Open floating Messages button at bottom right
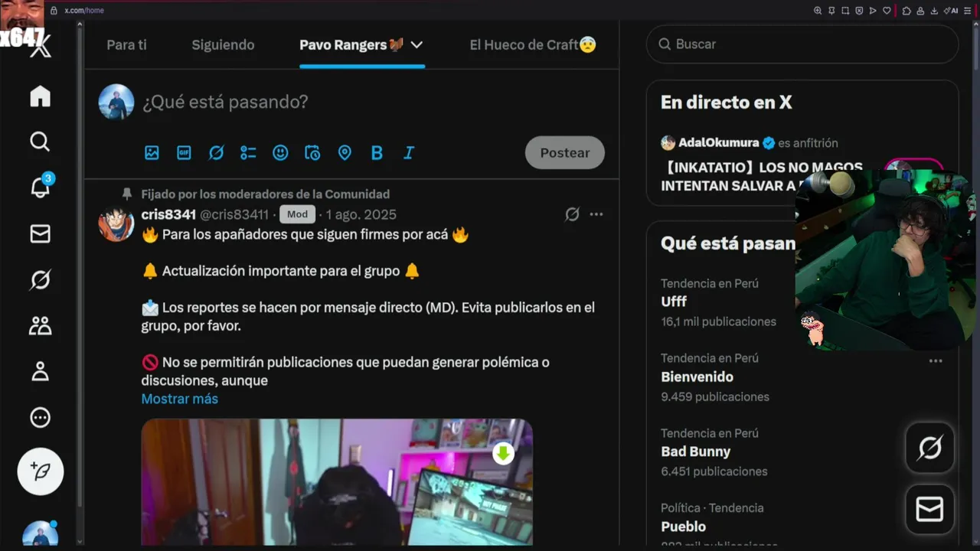Viewport: 980px width, 551px height. point(930,509)
